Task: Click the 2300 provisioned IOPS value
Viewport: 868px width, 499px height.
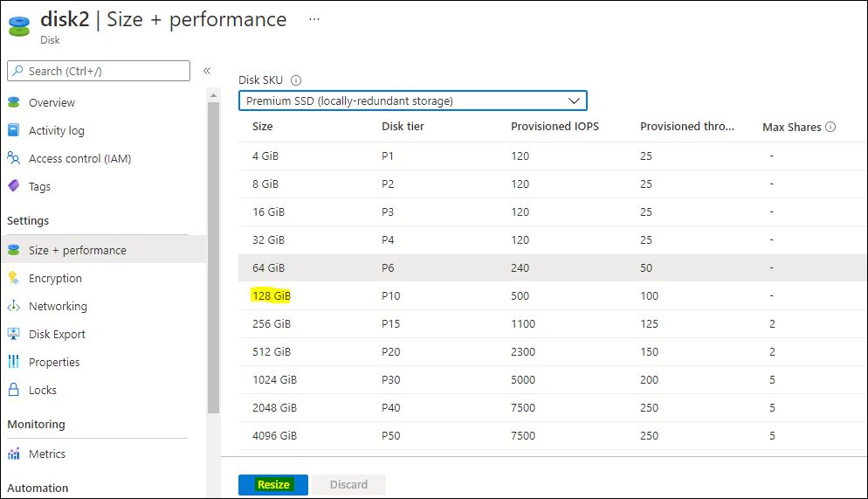Action: 523,351
